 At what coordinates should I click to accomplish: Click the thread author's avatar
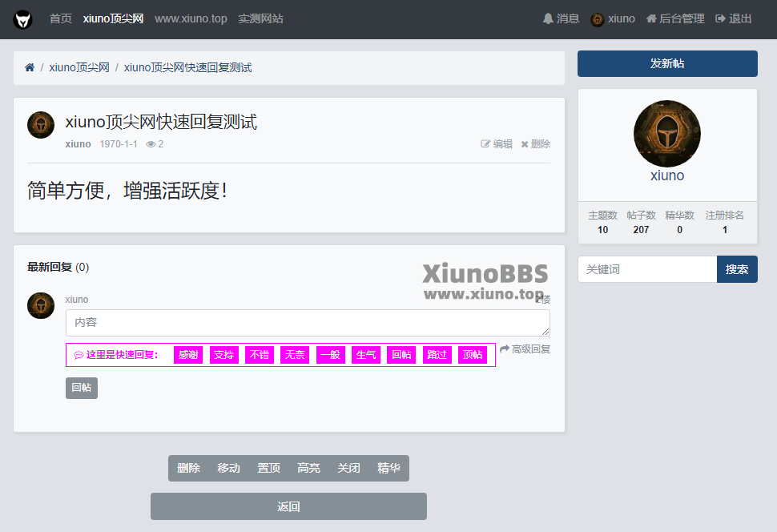pos(41,124)
